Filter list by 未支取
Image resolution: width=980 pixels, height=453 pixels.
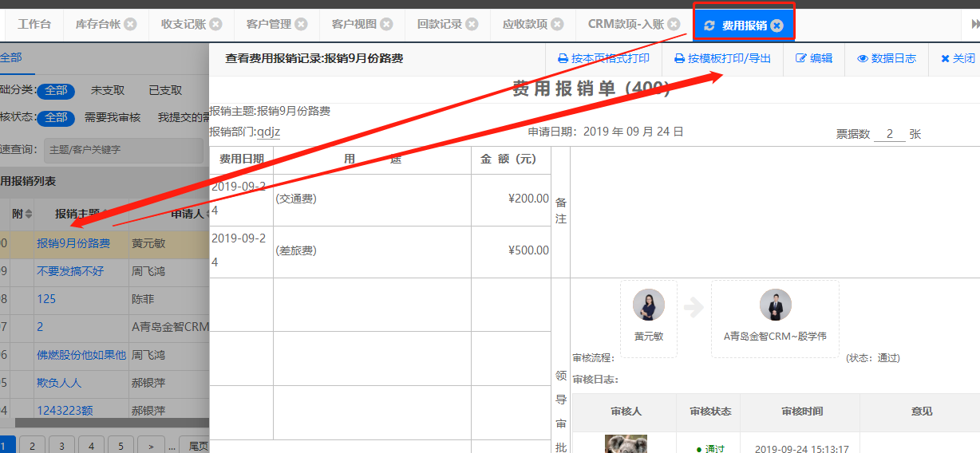tap(108, 91)
